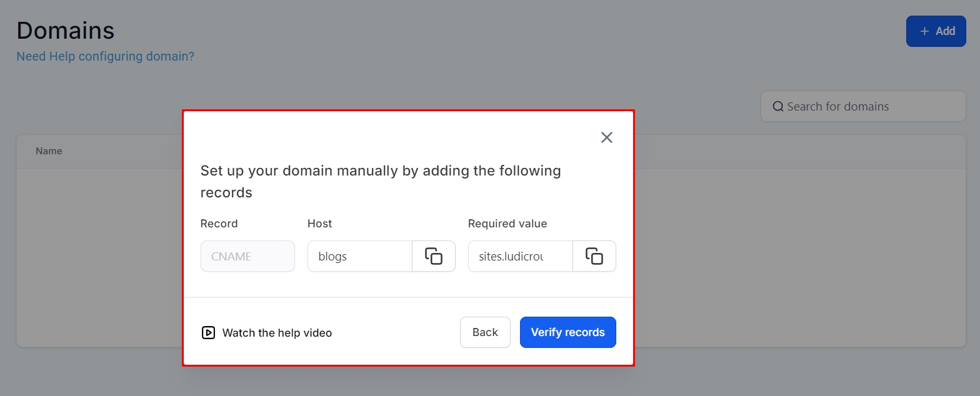Click the play icon beside help video
This screenshot has width=980, height=396.
click(208, 333)
